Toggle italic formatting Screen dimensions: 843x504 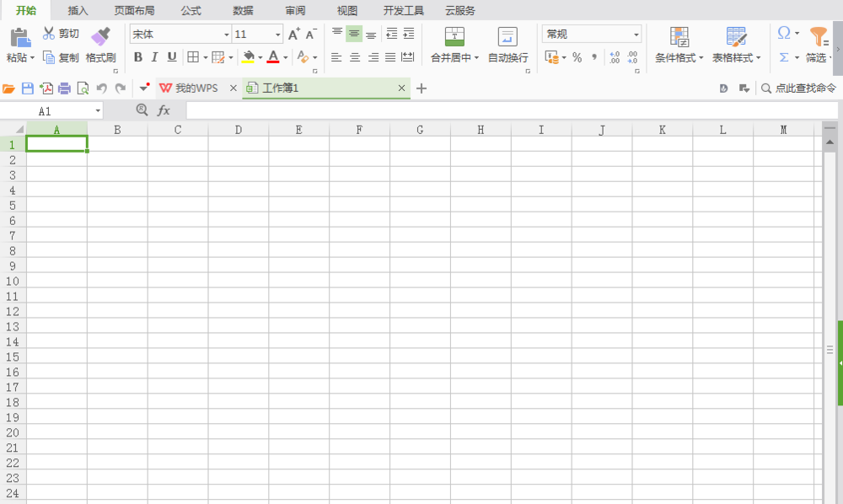(x=155, y=57)
